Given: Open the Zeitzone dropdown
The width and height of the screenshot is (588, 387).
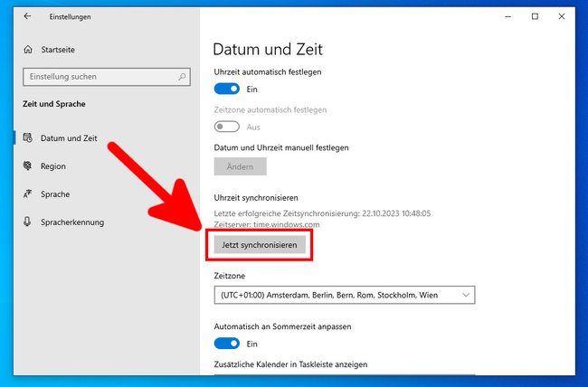Looking at the screenshot, I should point(345,295).
